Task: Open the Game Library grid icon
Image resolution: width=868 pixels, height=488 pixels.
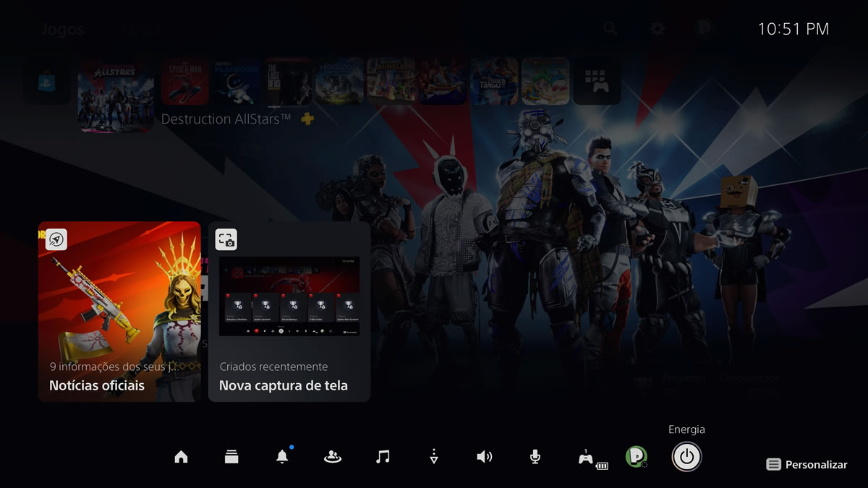Action: [x=597, y=81]
